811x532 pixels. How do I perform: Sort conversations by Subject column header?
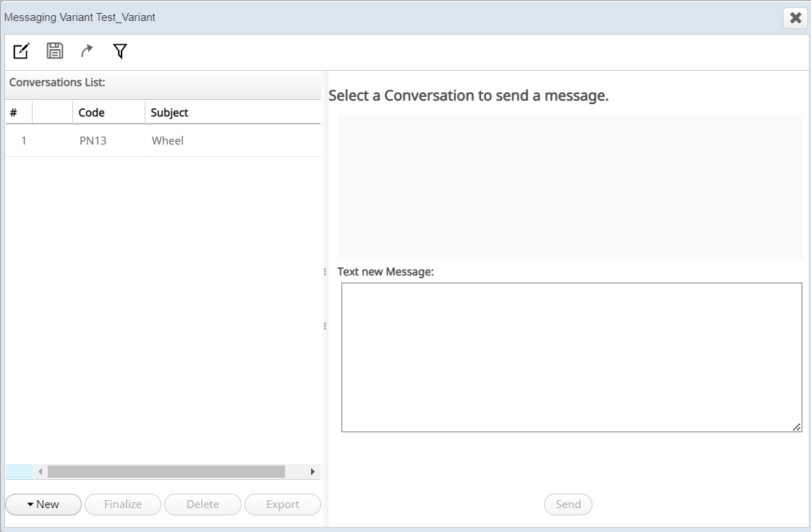pos(169,113)
